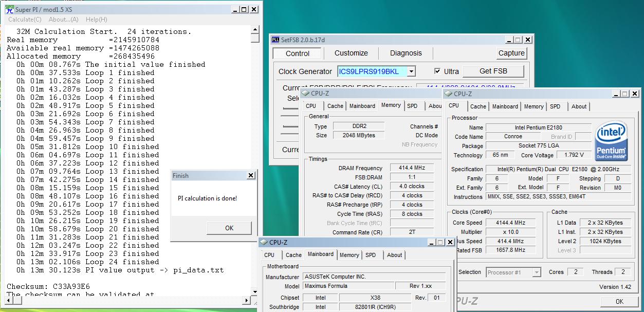Maximize the SetFSB window

point(518,40)
